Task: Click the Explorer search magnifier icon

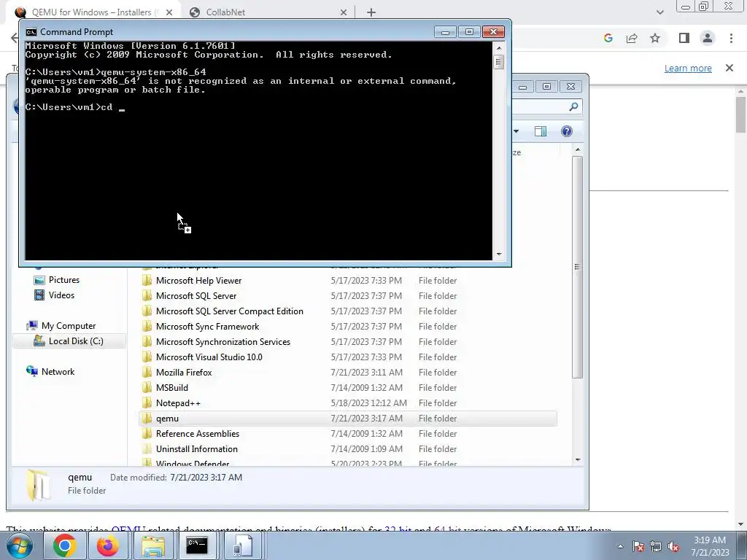Action: 573,106
